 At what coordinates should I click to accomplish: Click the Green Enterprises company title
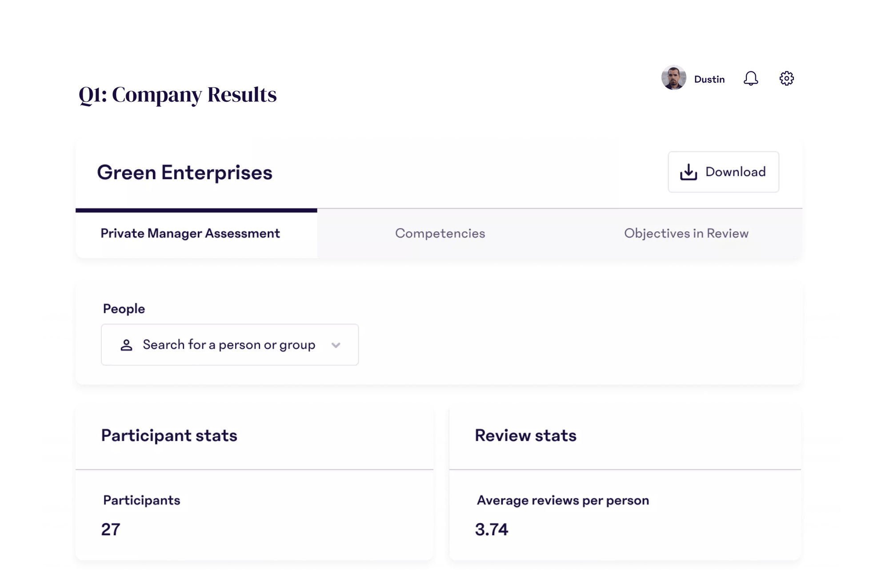coord(184,172)
